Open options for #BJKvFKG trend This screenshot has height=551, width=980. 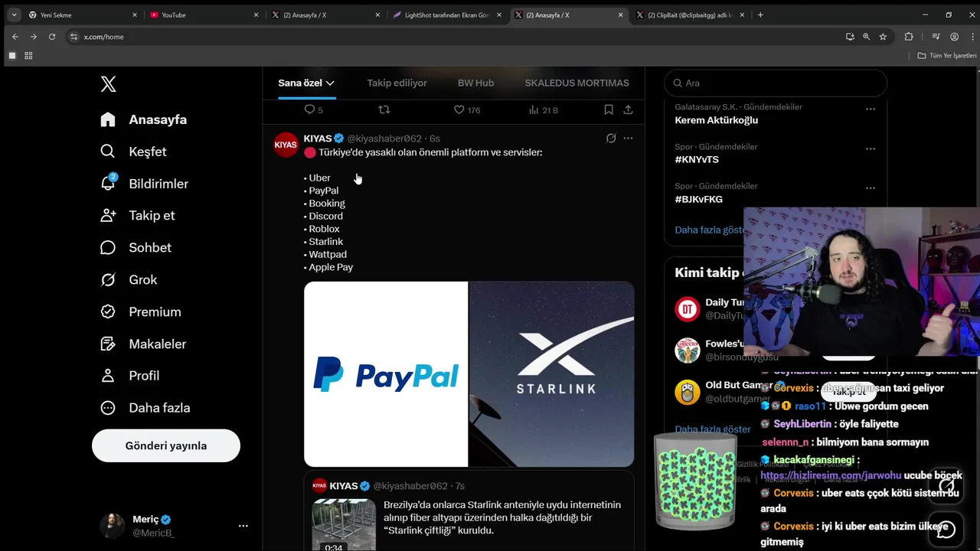[871, 188]
